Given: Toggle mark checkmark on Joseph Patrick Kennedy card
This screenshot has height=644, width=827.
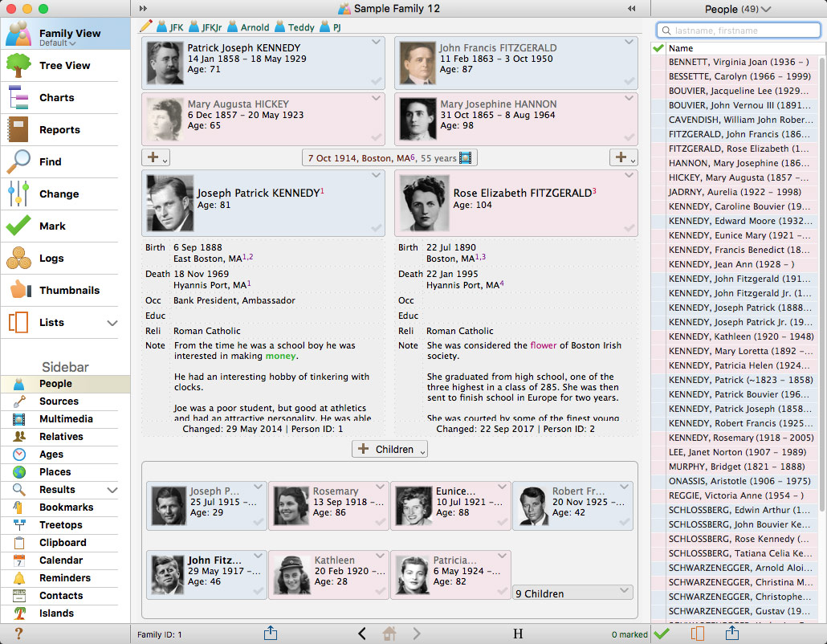Looking at the screenshot, I should pos(377,229).
